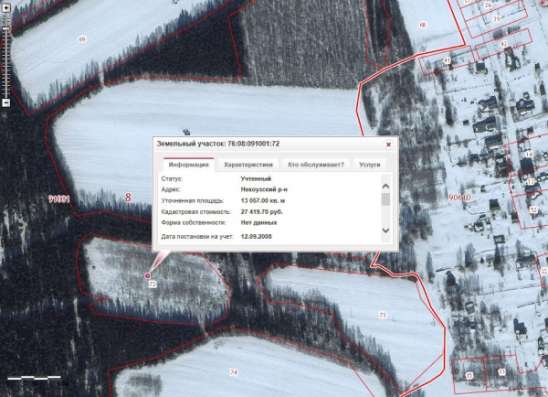Image resolution: width=548 pixels, height=397 pixels.
Task: Click the cadastral value '27 419.70 руб.'
Action: coord(262,212)
